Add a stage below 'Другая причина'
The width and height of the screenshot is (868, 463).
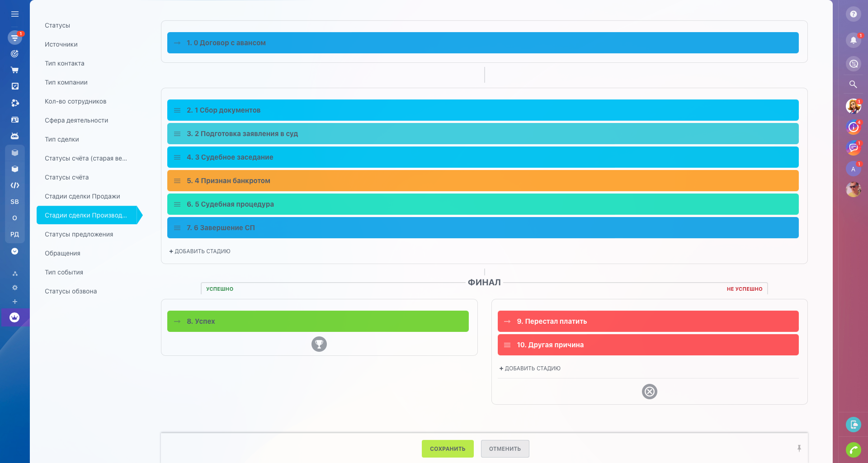point(530,369)
